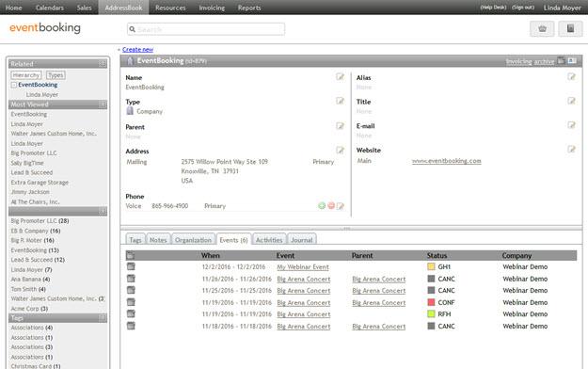This screenshot has height=369, width=588.
Task: Select Big Promoter LLC (28) entry
Action: (40, 220)
